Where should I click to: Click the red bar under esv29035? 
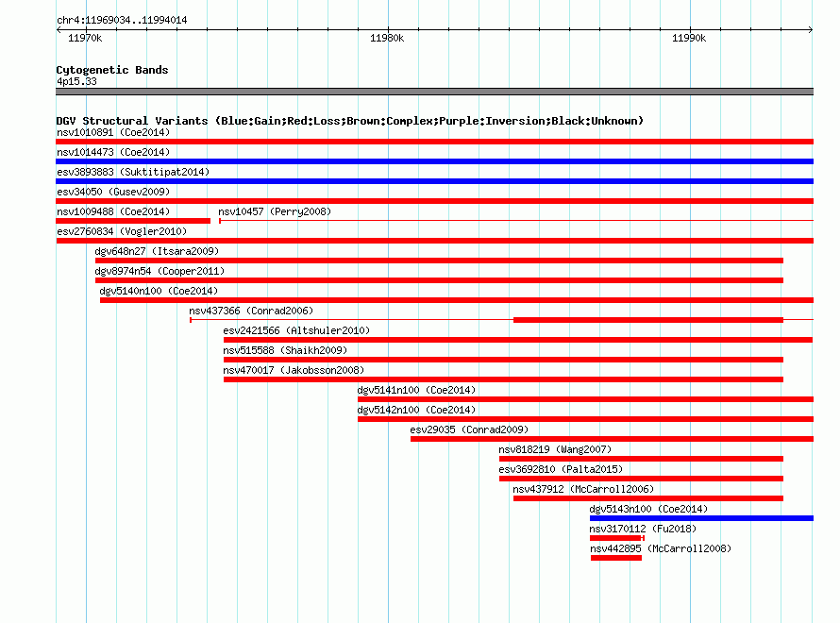(612, 439)
